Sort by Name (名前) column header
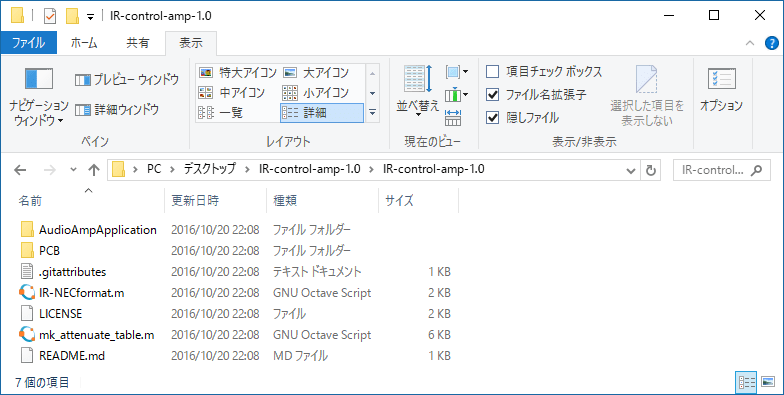 [x=30, y=201]
